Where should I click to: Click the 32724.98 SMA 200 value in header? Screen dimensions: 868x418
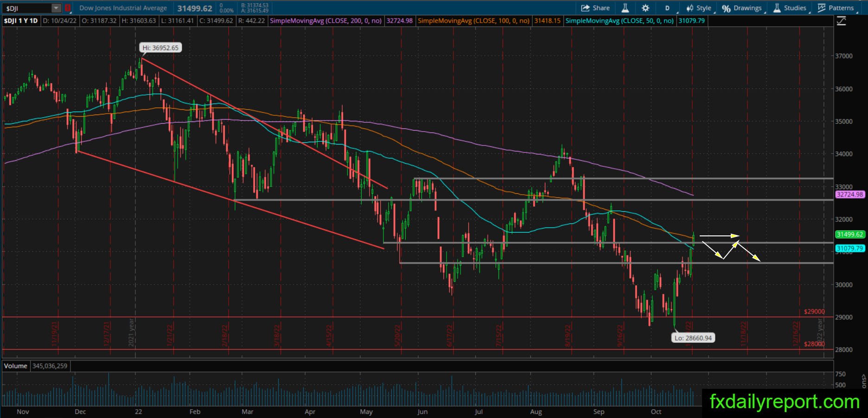point(399,21)
